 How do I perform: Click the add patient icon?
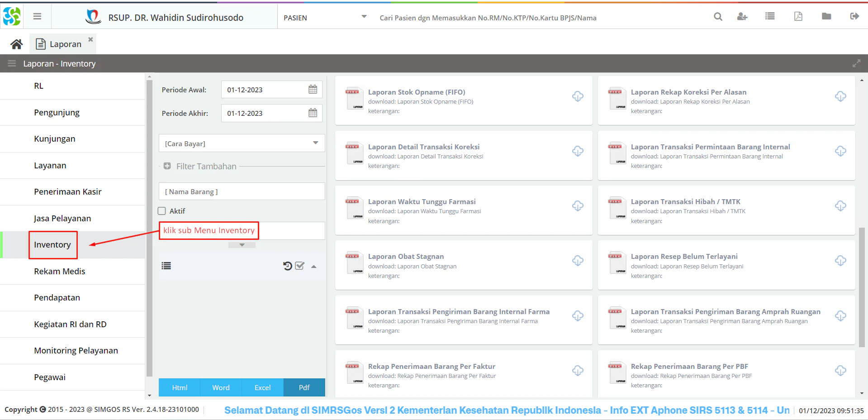(742, 17)
